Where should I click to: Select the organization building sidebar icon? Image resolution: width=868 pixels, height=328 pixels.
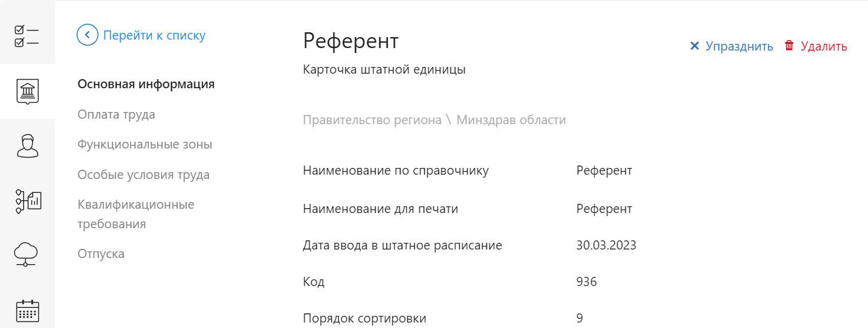pyautogui.click(x=27, y=91)
